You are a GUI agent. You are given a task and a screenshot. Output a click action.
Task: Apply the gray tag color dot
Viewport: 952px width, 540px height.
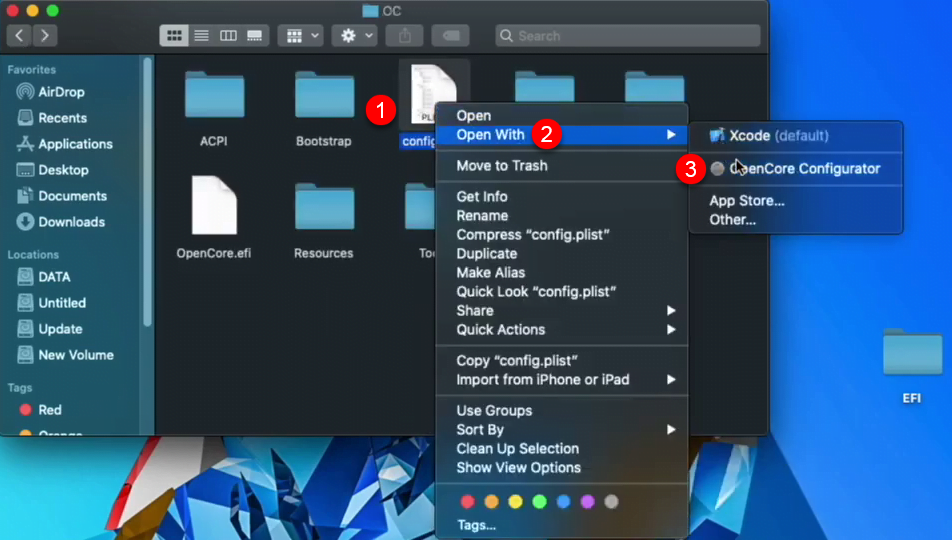(x=611, y=502)
